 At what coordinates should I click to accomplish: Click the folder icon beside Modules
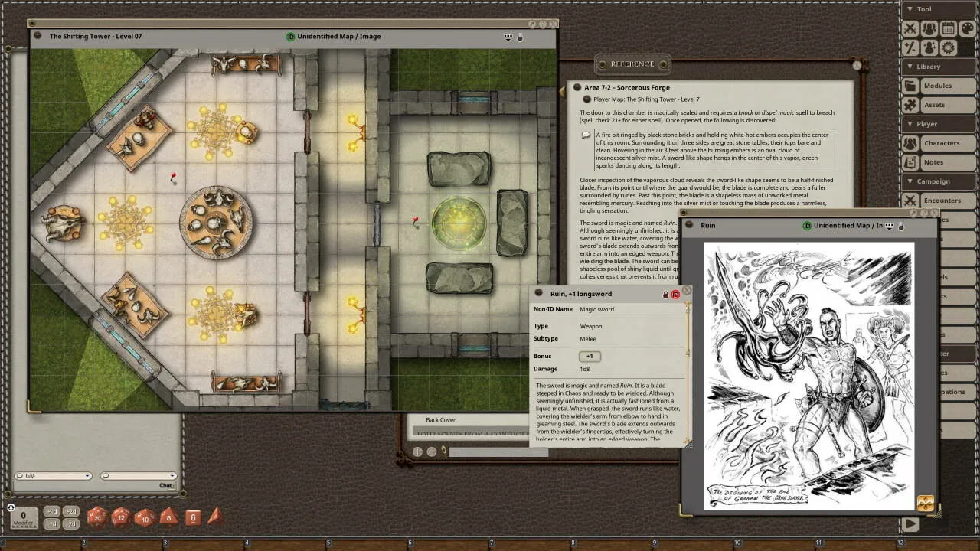tap(910, 86)
